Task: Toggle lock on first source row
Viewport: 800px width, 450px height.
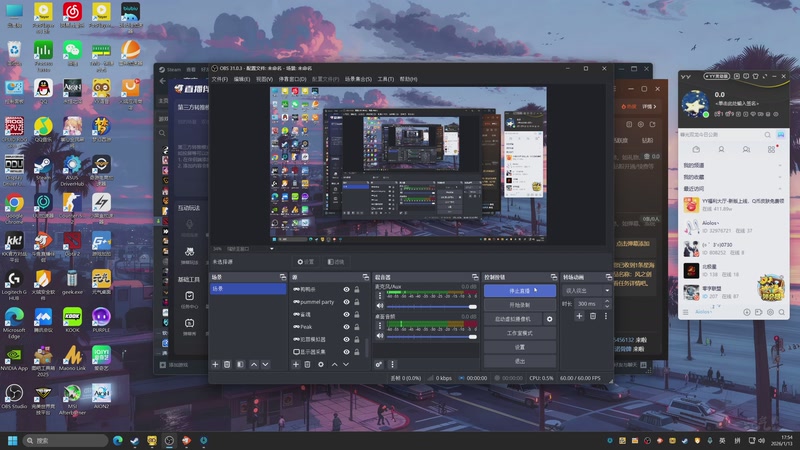Action: coord(357,289)
